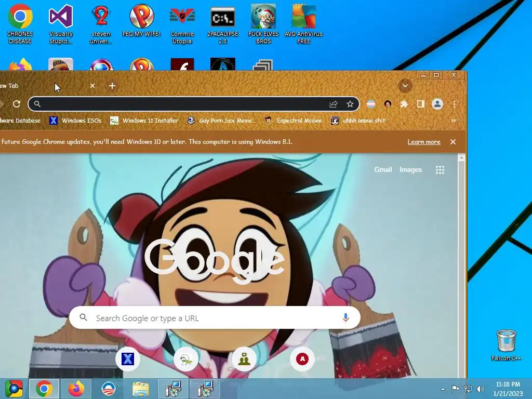This screenshot has height=399, width=532.
Task: Launch AVG AntiVirus FREE desktop icon
Action: [303, 24]
